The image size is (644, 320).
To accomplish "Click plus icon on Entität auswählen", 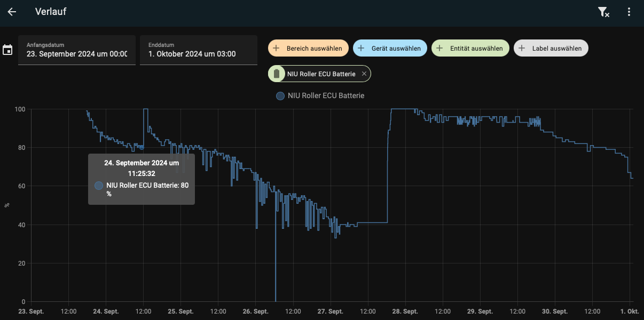I will pyautogui.click(x=439, y=48).
